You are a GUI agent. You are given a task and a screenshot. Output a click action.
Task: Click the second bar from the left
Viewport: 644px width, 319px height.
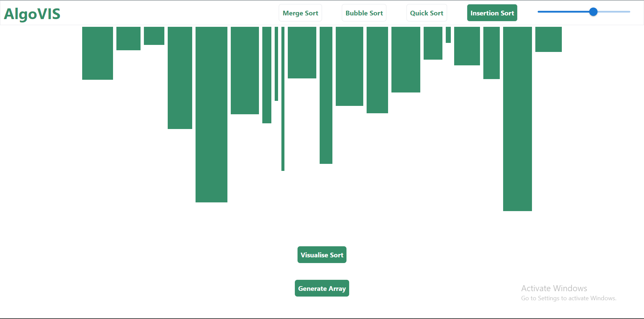tap(128, 38)
